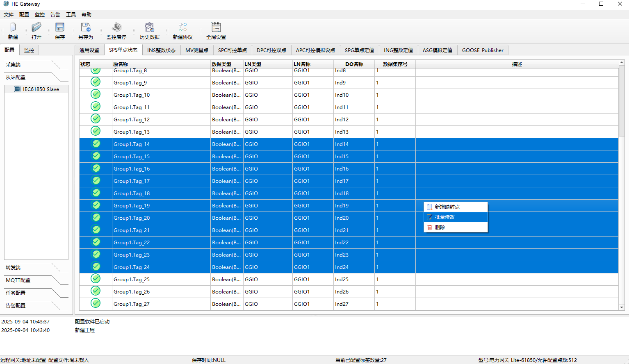
Task: Click the status check icon for Group1.Tag_12
Action: click(96, 119)
